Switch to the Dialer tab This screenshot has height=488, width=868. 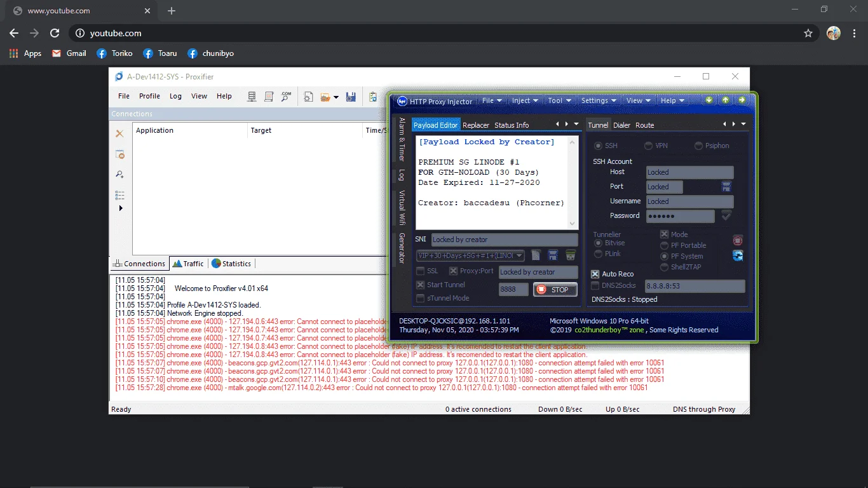(x=621, y=125)
